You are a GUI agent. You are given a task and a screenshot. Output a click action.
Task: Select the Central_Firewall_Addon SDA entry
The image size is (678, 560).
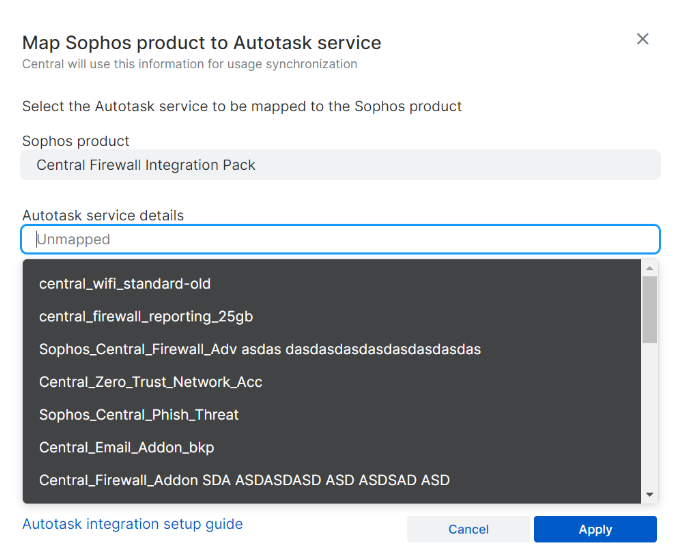pyautogui.click(x=244, y=480)
